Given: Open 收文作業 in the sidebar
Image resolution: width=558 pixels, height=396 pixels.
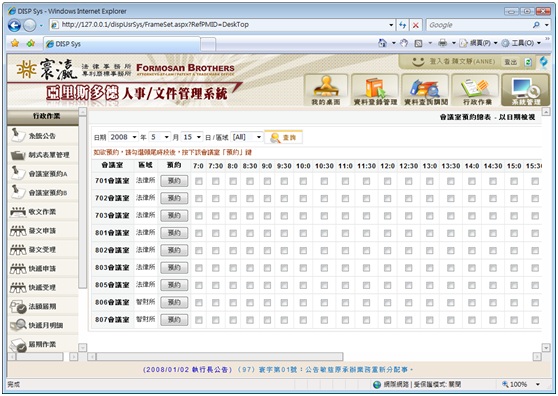Looking at the screenshot, I should click(x=42, y=212).
